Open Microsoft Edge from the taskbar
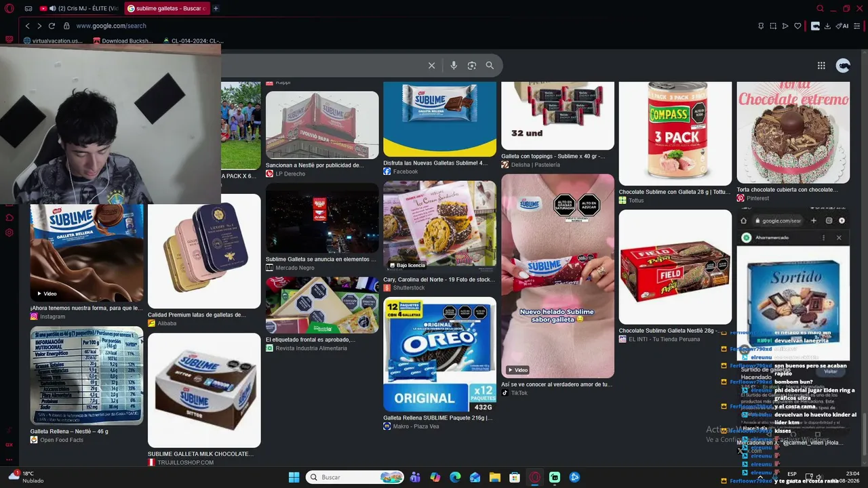This screenshot has height=488, width=868. pyautogui.click(x=455, y=477)
